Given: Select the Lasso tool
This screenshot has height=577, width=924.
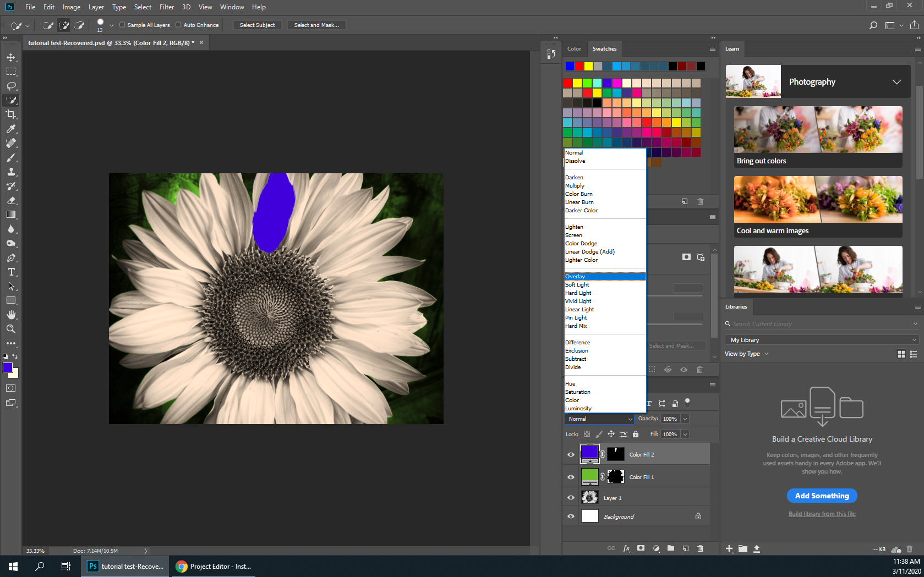Looking at the screenshot, I should pyautogui.click(x=11, y=86).
